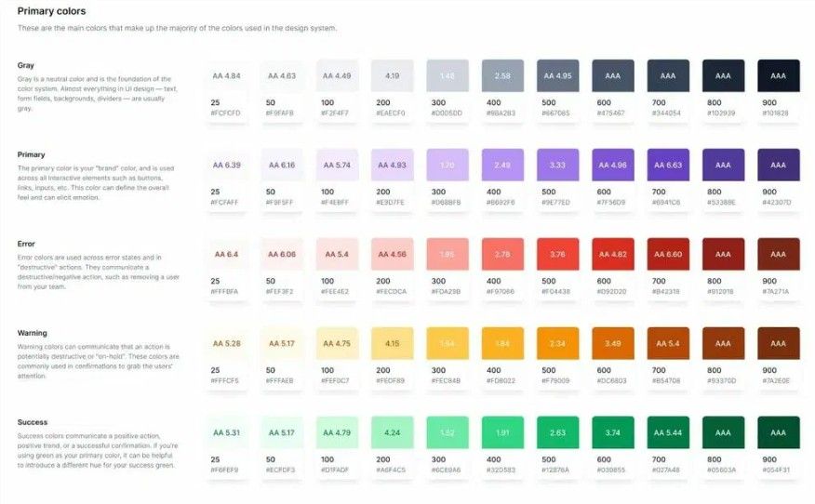This screenshot has height=504, width=815.
Task: Click the Gray 25 swatch
Action: click(226, 75)
